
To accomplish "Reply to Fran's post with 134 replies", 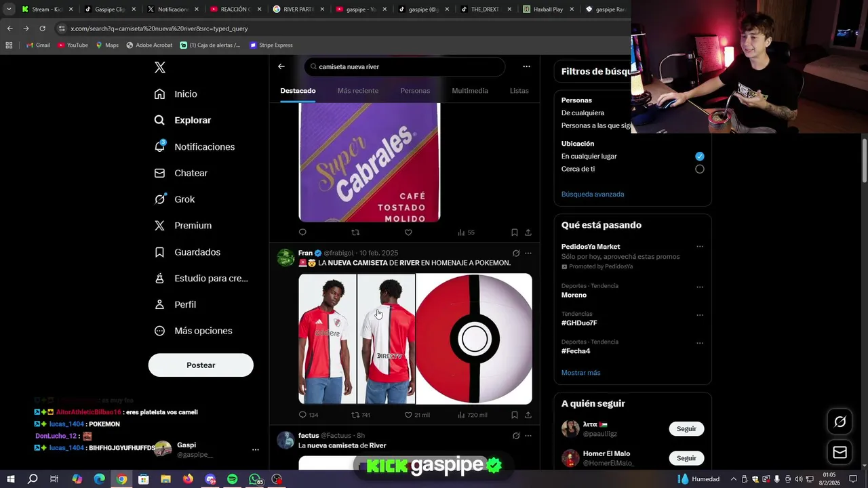I will tap(309, 415).
